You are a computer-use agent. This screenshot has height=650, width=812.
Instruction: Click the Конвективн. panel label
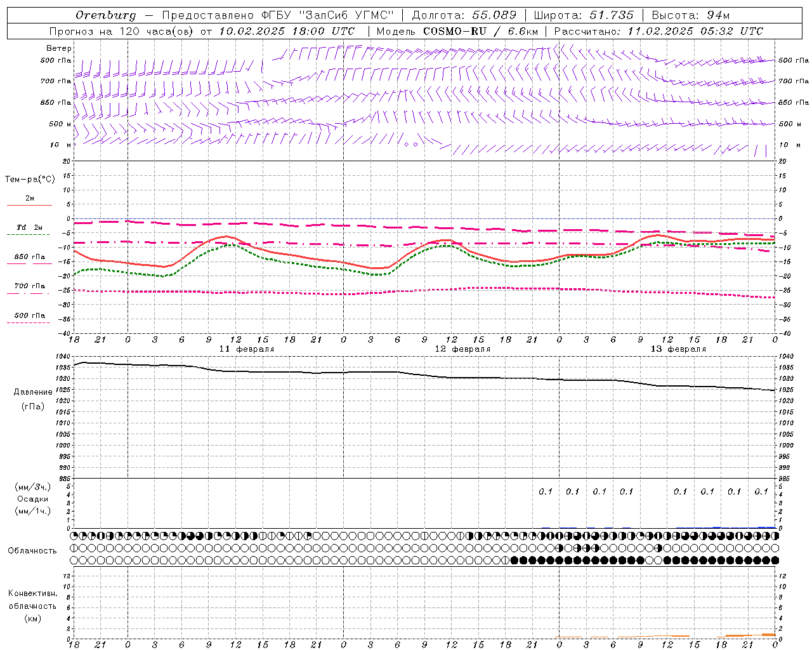tap(33, 594)
